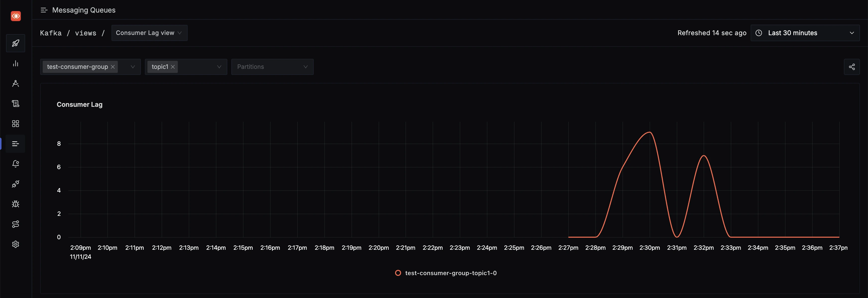The image size is (868, 298).
Task: Open the Settings gear sidebar icon
Action: (x=16, y=244)
